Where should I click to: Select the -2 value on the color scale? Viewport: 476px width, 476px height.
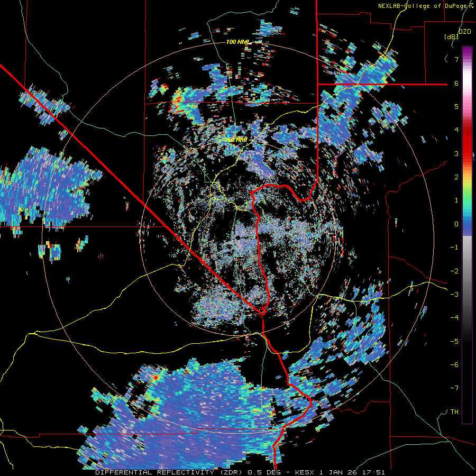[454, 271]
